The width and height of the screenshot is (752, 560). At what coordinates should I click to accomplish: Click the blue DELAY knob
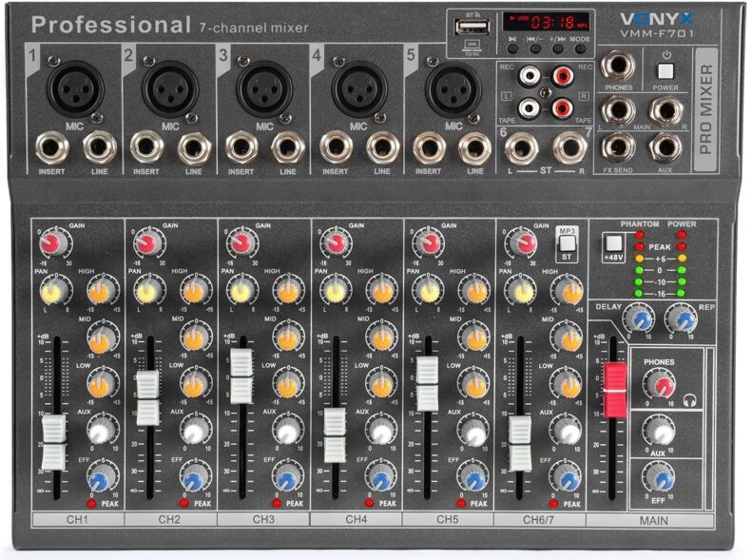640,319
